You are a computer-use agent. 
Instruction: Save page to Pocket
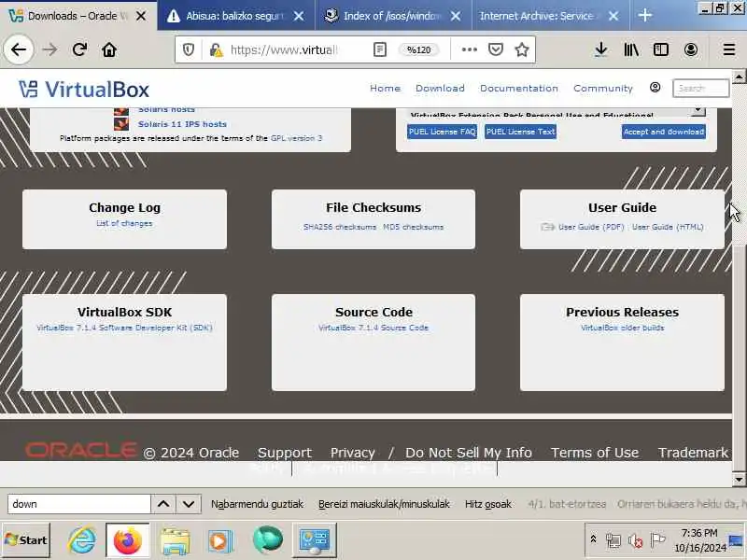496,49
